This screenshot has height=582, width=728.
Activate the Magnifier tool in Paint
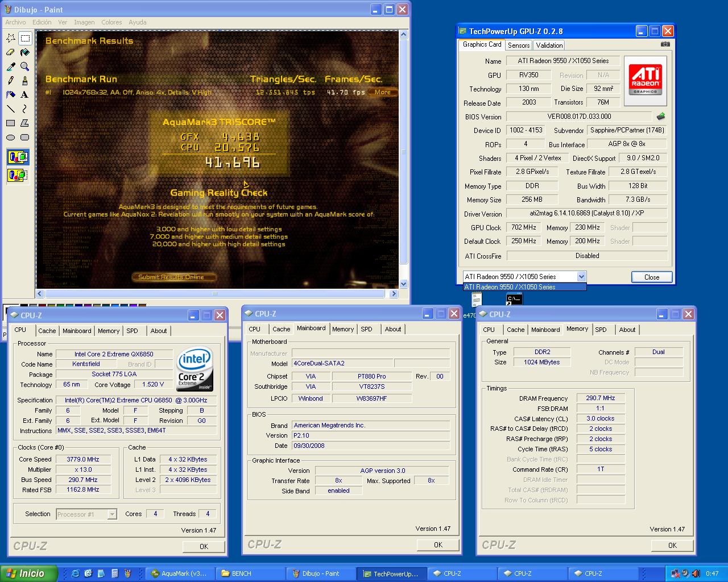click(25, 66)
